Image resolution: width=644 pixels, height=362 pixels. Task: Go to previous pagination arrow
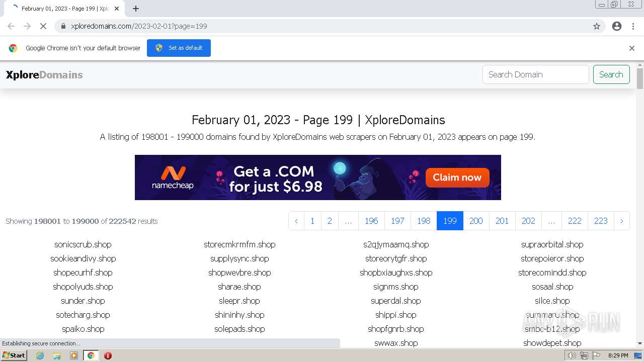(x=296, y=221)
